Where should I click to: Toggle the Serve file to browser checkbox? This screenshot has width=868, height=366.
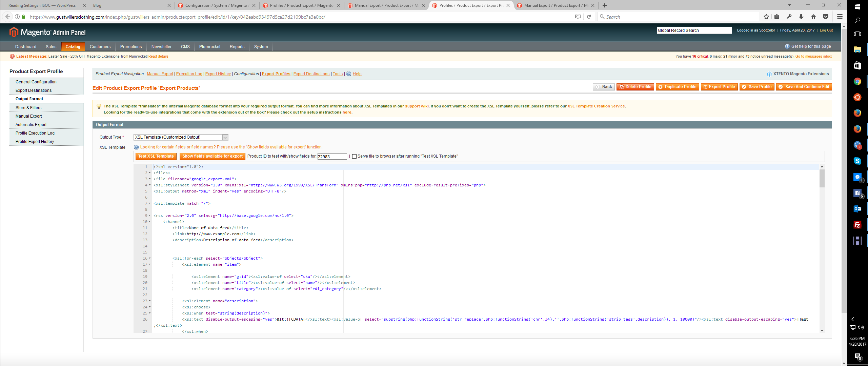354,156
